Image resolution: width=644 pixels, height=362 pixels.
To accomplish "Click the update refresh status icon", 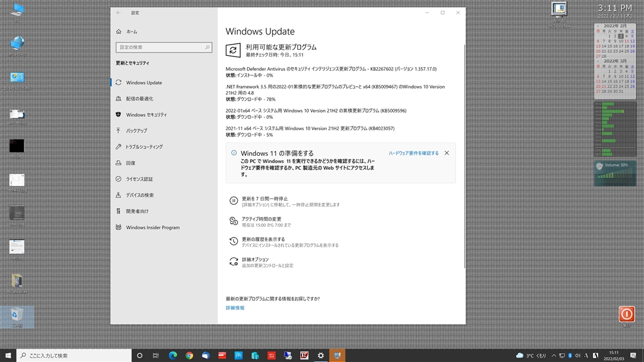I will tap(233, 50).
